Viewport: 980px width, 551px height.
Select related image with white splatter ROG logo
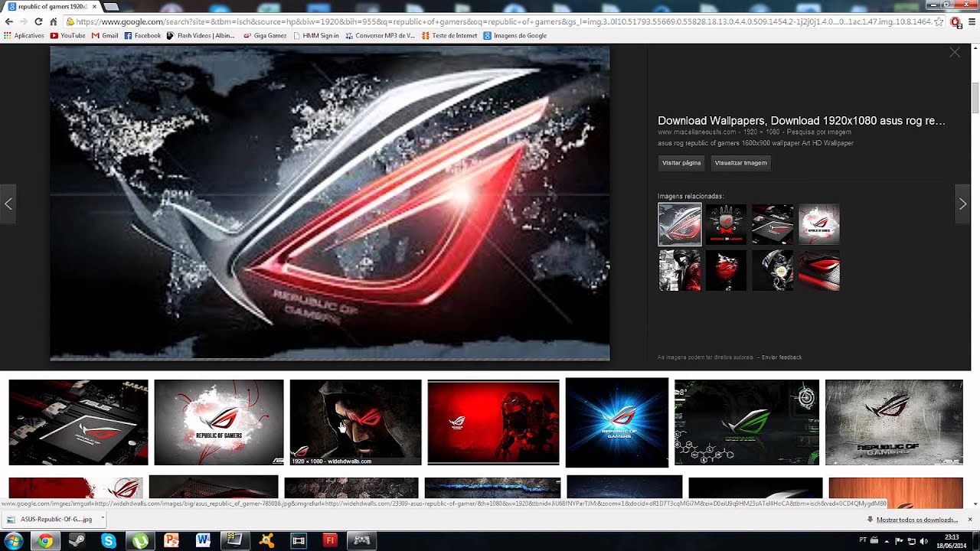[x=819, y=224]
